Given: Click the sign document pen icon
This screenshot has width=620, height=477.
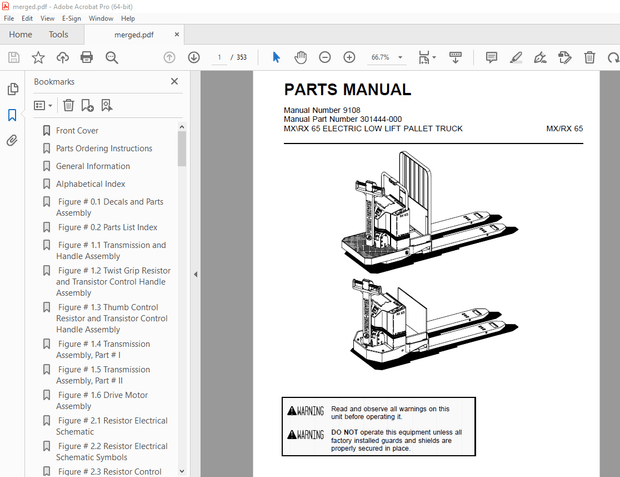Looking at the screenshot, I should click(x=540, y=58).
